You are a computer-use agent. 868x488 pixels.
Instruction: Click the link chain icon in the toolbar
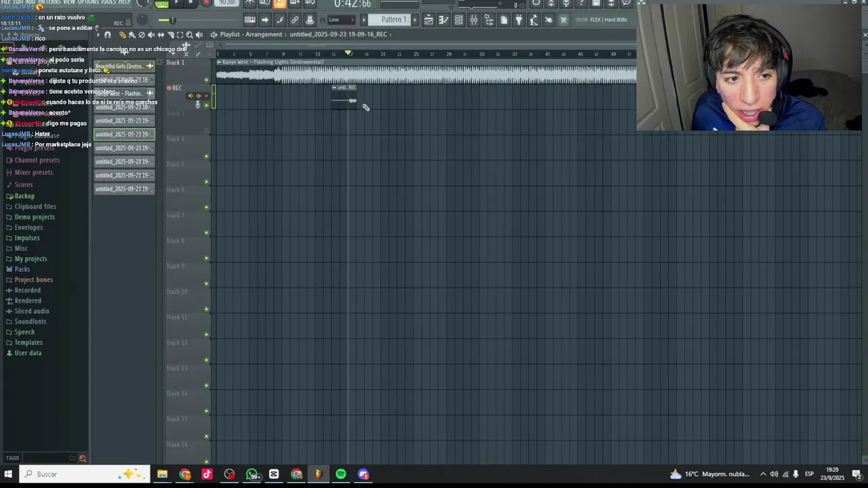click(x=295, y=20)
